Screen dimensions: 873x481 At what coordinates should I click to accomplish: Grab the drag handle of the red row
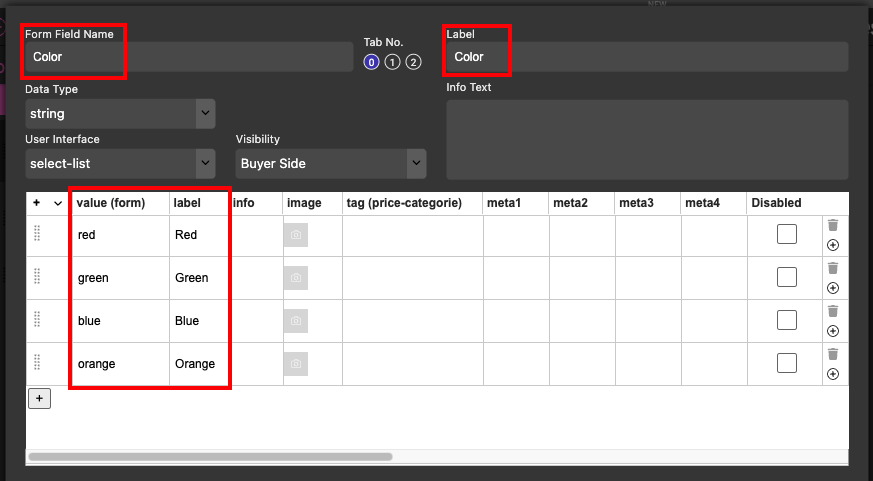click(37, 233)
